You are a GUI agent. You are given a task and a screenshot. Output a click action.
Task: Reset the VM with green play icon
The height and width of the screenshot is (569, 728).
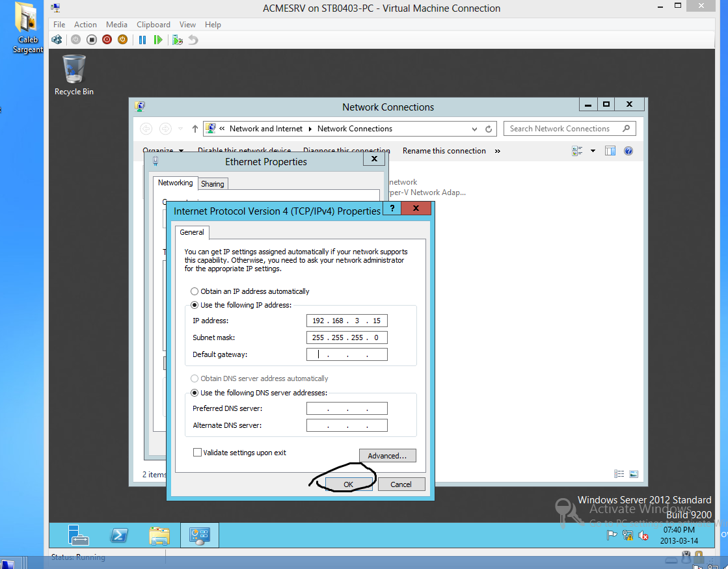158,40
